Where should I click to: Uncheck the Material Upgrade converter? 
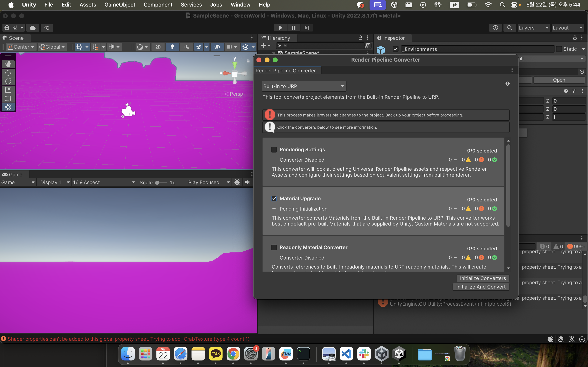274,199
